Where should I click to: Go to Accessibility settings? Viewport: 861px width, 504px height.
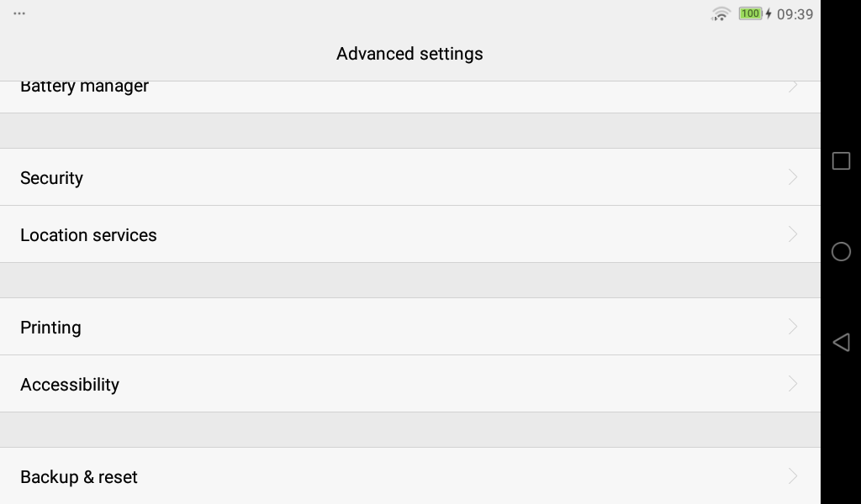[70, 385]
